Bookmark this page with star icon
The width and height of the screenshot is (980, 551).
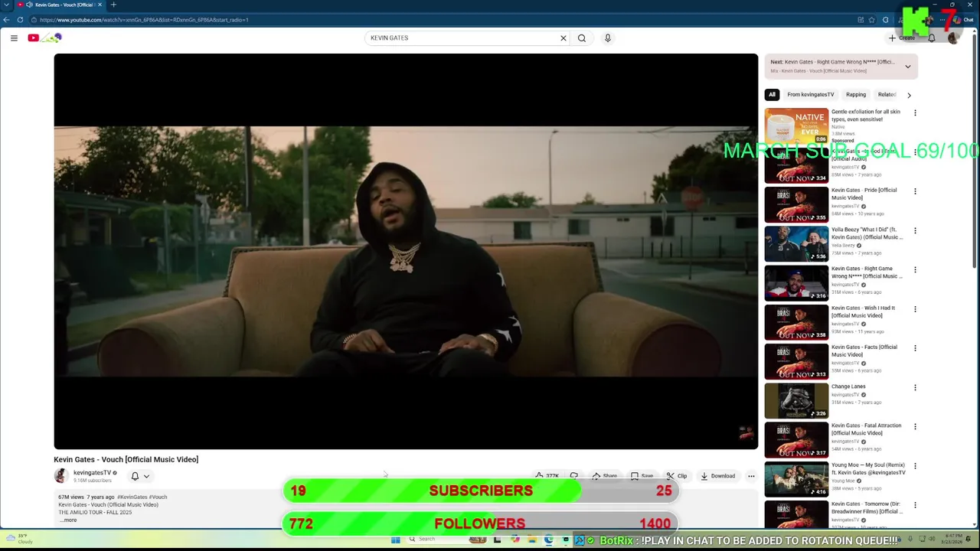click(871, 19)
